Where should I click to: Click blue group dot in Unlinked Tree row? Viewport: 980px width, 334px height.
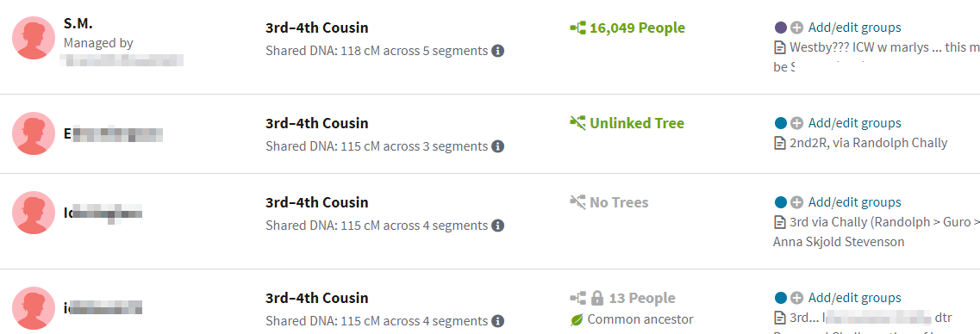click(x=780, y=123)
